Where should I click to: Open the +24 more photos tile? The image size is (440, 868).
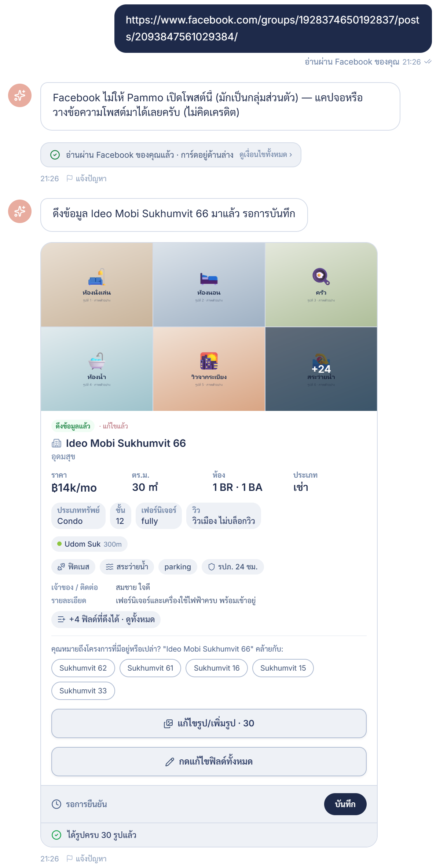pos(321,369)
